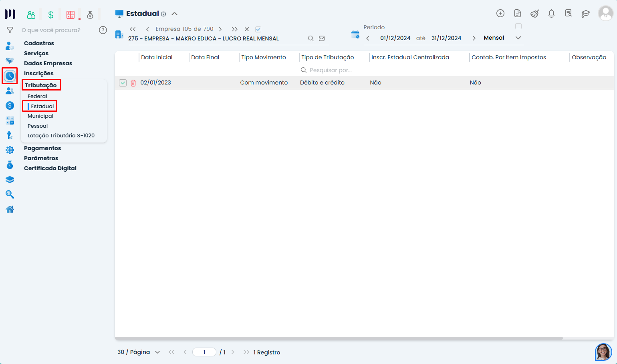Go to next company with right arrow
The width and height of the screenshot is (617, 364).
click(x=220, y=29)
